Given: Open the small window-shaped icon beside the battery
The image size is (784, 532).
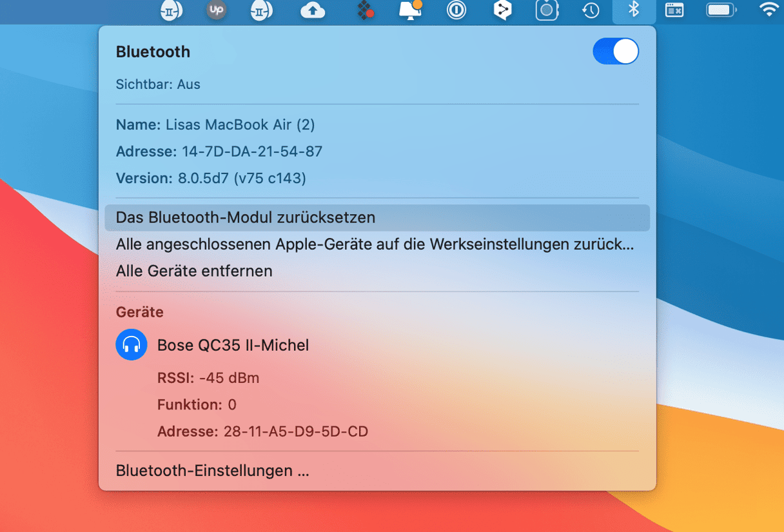Looking at the screenshot, I should [674, 10].
